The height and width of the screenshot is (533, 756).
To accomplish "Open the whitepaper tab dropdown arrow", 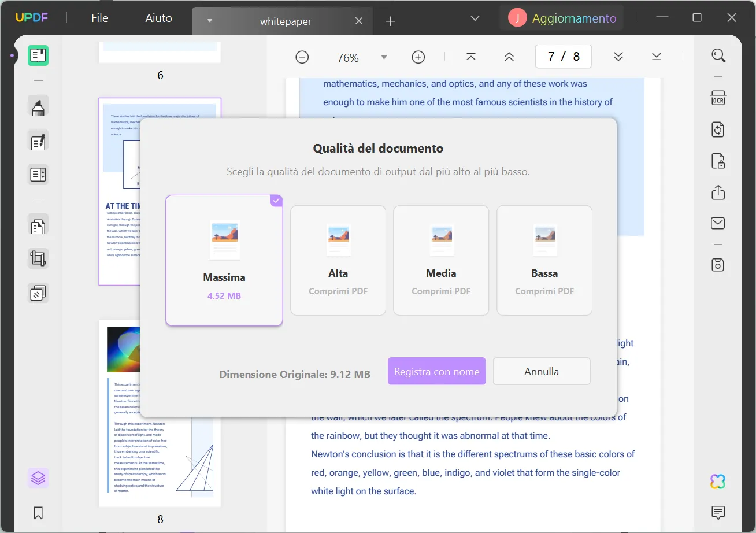I will (209, 20).
